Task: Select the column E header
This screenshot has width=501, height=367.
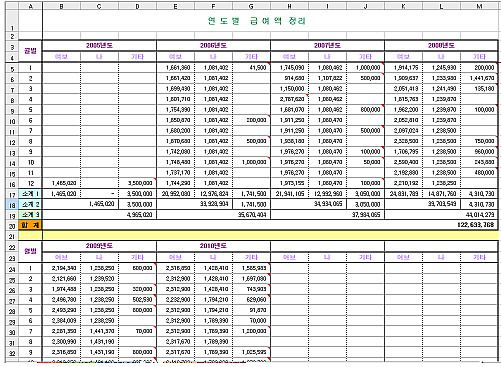Action: pyautogui.click(x=175, y=6)
